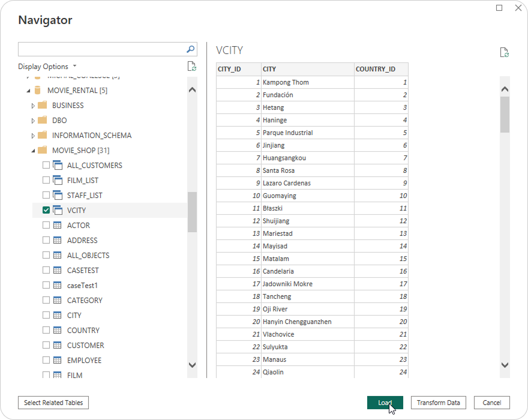
Task: Click the BUSINESS schema folder icon
Action: coord(42,106)
